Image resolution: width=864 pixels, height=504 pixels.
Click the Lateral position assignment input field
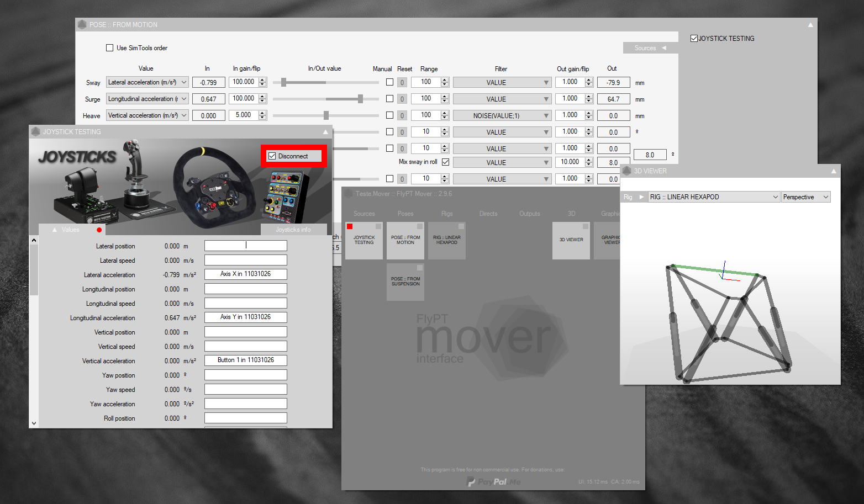click(x=245, y=246)
